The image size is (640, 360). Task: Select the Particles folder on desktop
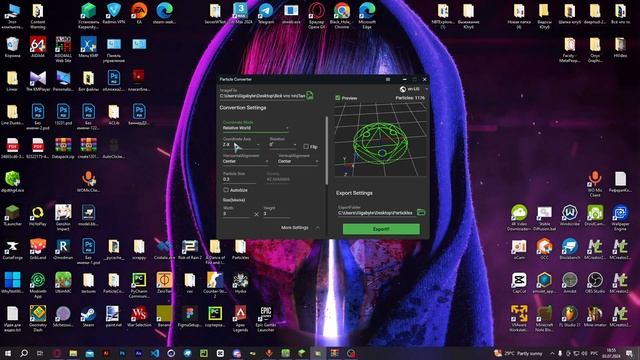point(240,249)
